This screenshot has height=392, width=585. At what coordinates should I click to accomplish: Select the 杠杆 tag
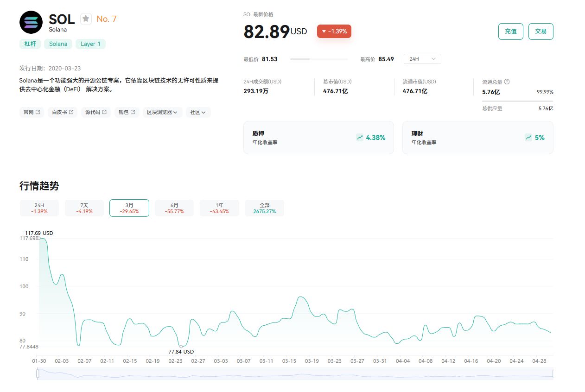30,44
